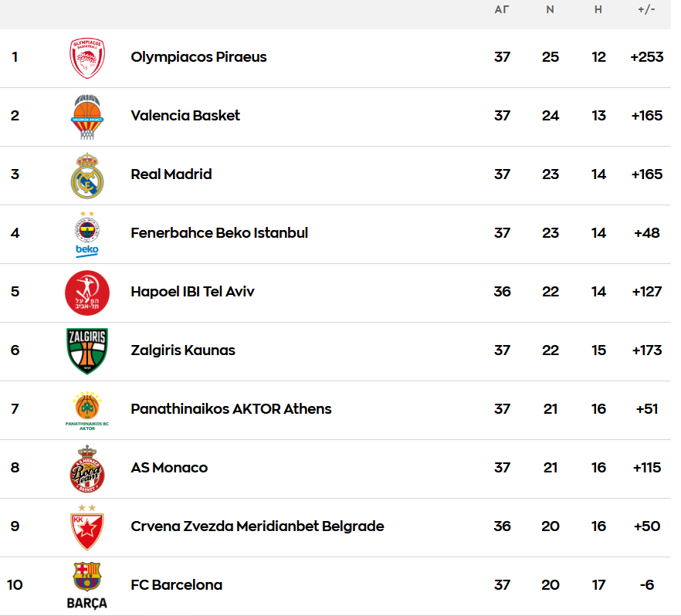
Task: Click the Fenerbahce Beko logo
Action: pyautogui.click(x=87, y=233)
